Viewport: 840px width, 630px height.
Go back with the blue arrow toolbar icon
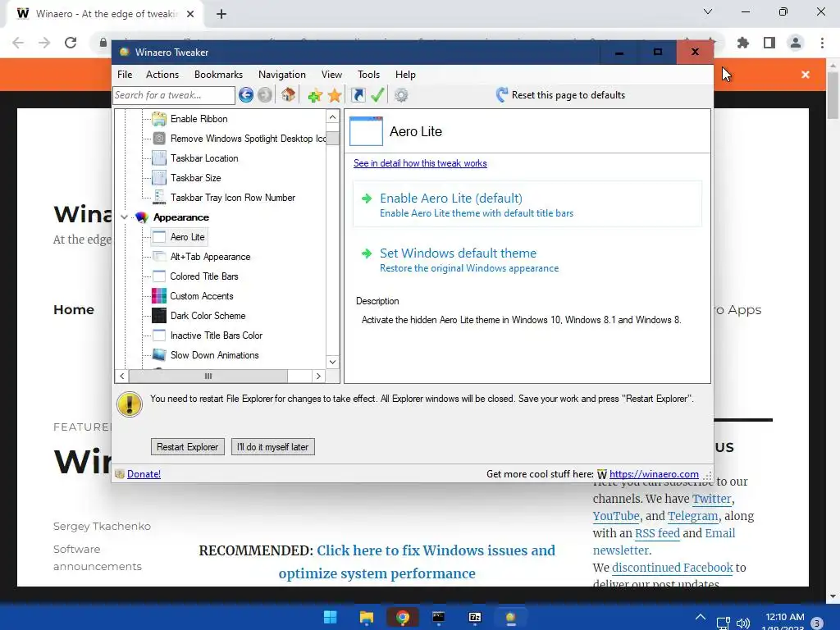[x=246, y=95]
